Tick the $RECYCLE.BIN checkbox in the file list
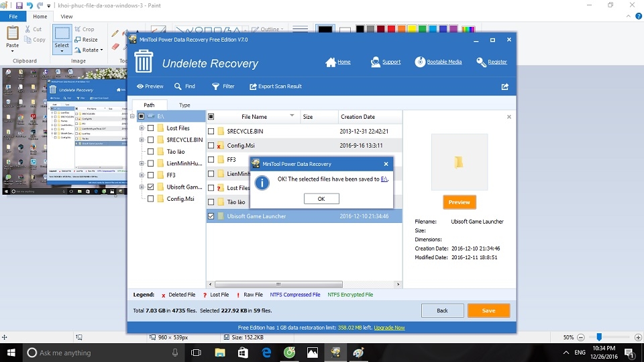This screenshot has width=644, height=362. (x=211, y=131)
